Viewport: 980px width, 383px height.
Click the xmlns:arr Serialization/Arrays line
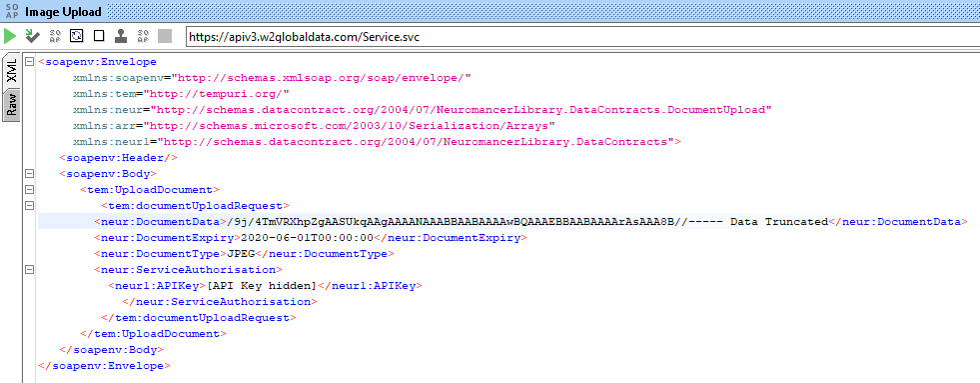pyautogui.click(x=315, y=126)
